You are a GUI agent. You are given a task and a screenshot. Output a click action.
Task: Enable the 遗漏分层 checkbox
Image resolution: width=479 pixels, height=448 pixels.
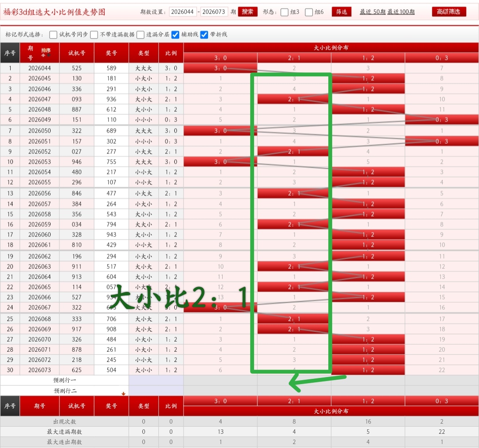click(141, 34)
